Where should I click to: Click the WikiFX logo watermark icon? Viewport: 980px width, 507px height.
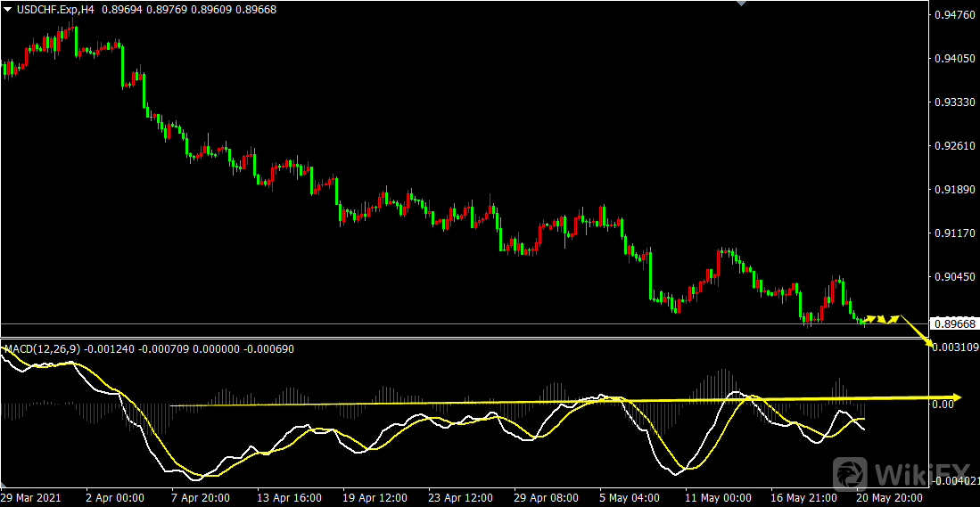[x=851, y=473]
